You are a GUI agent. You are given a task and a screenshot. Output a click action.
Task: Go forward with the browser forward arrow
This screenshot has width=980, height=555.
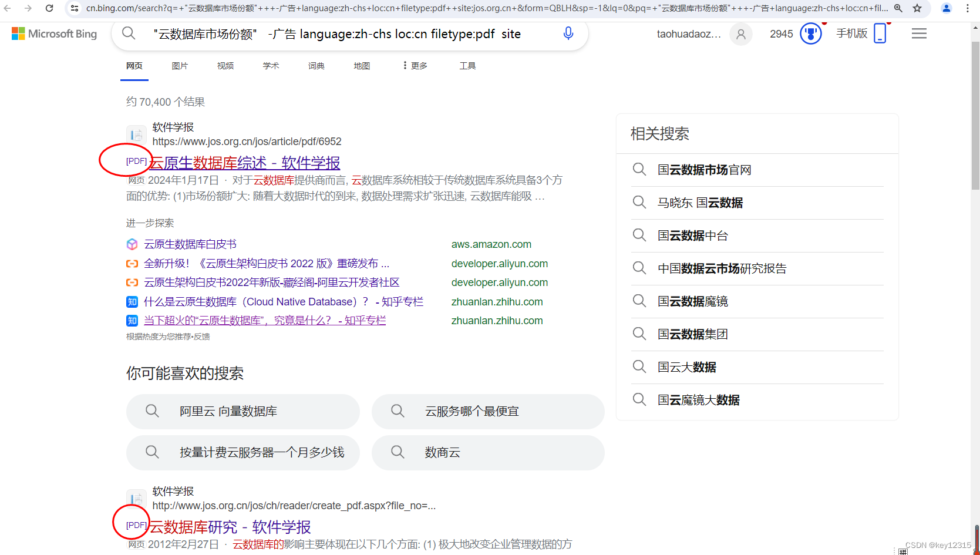28,8
